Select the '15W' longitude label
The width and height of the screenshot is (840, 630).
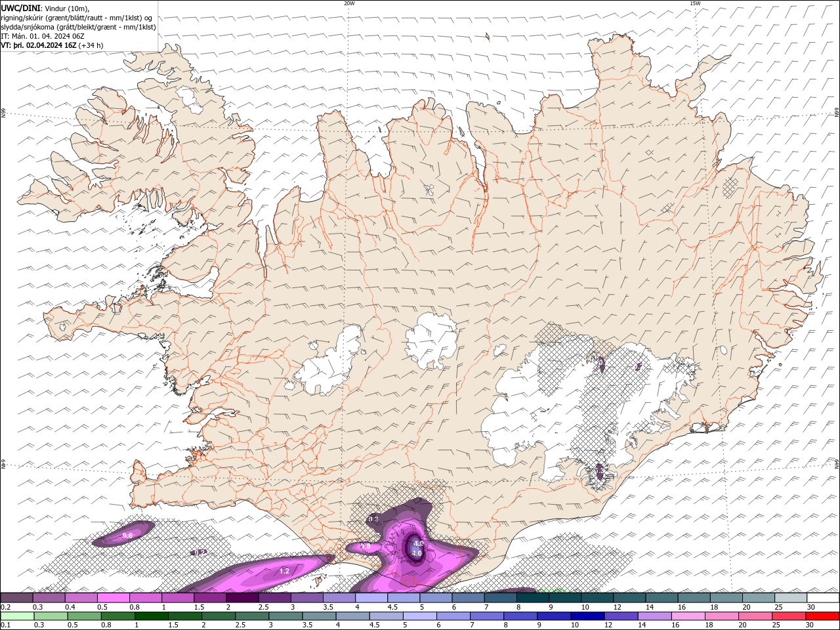click(695, 3)
